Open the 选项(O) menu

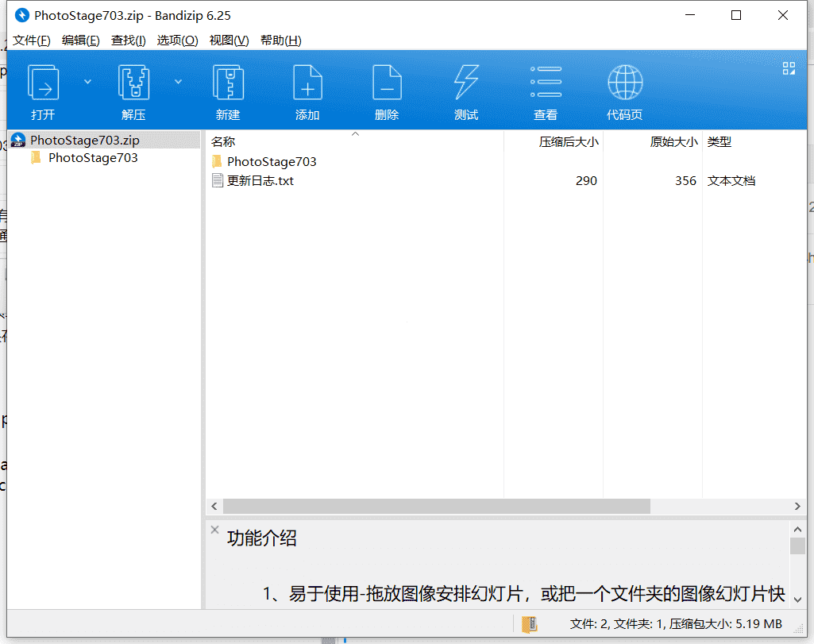[x=178, y=40]
